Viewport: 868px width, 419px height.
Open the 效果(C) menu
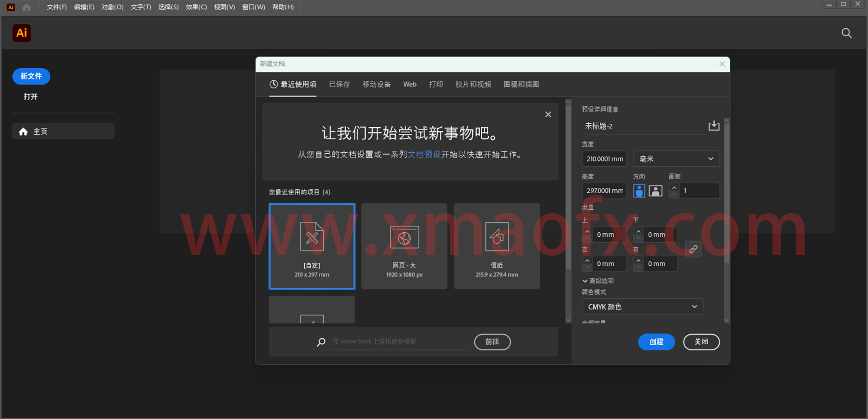tap(196, 7)
